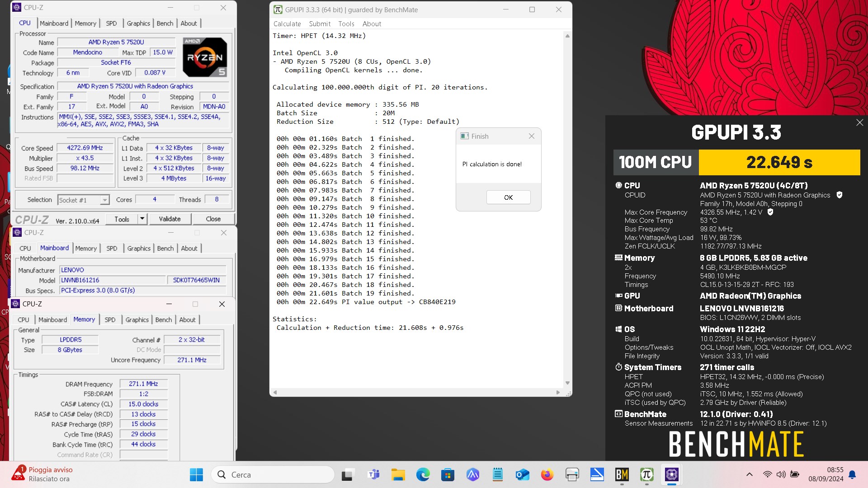Click the shield icon beside Max Core Frequency

click(770, 212)
